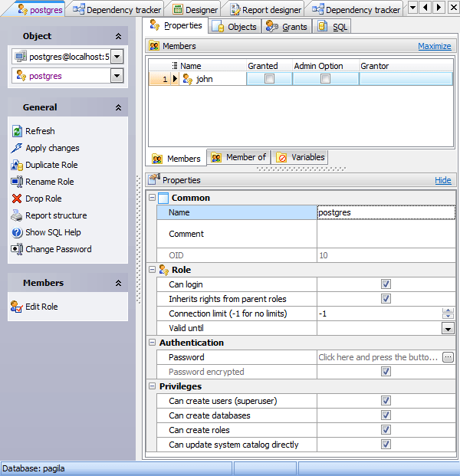Open the Valid until date dropdown

click(x=448, y=328)
